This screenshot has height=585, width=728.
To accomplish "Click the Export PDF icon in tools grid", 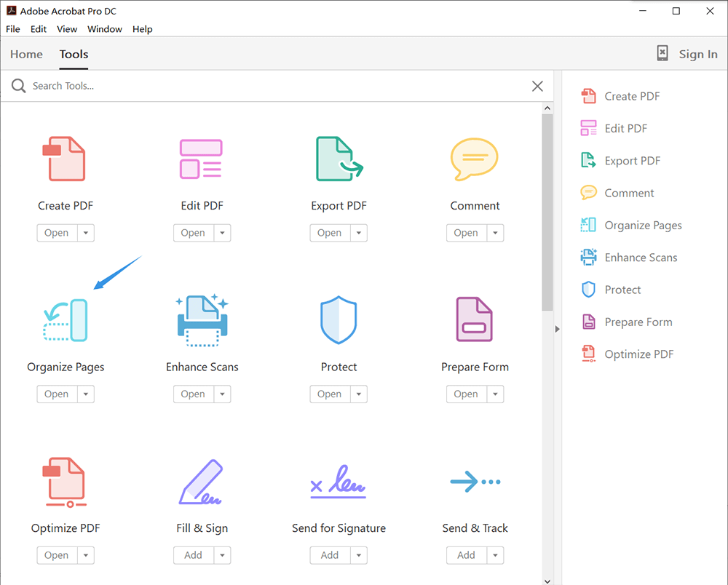I will click(x=339, y=159).
